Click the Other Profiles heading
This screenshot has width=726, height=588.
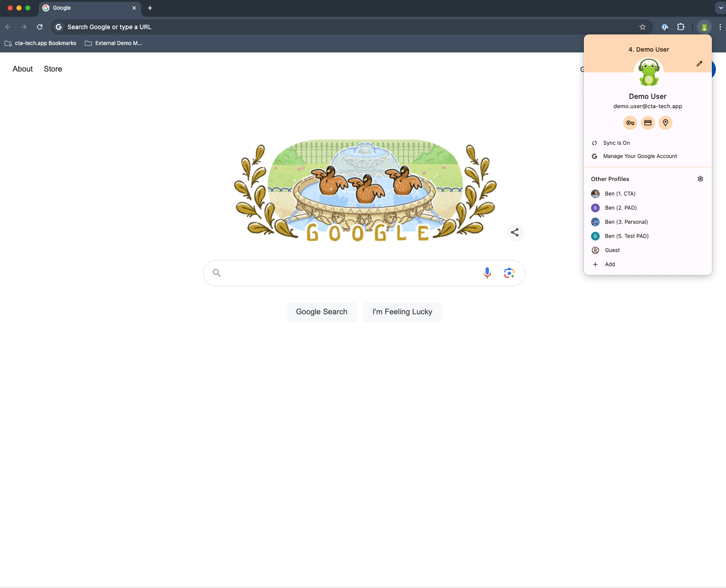tap(610, 179)
